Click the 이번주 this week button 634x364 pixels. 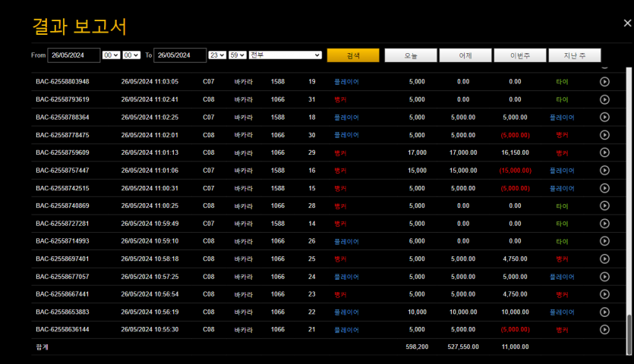(x=520, y=55)
